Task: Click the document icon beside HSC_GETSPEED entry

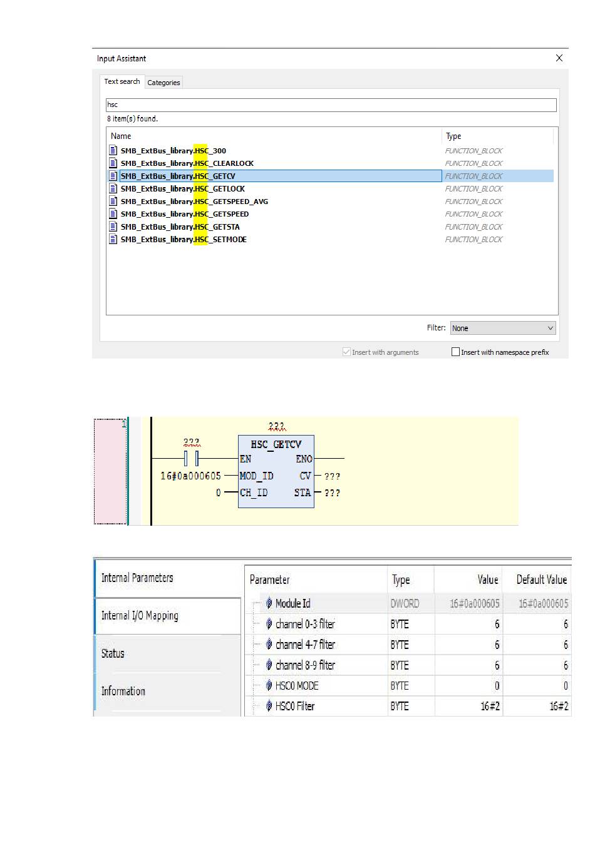Action: tap(113, 214)
